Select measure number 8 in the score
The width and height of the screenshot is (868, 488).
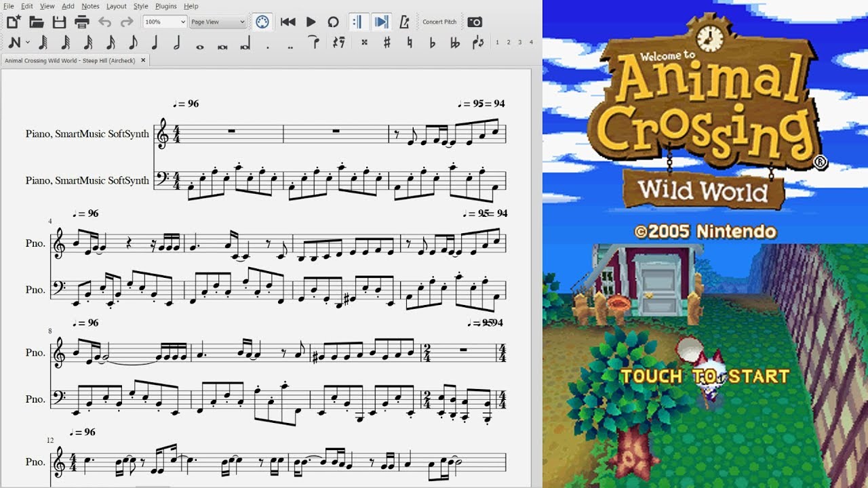50,331
